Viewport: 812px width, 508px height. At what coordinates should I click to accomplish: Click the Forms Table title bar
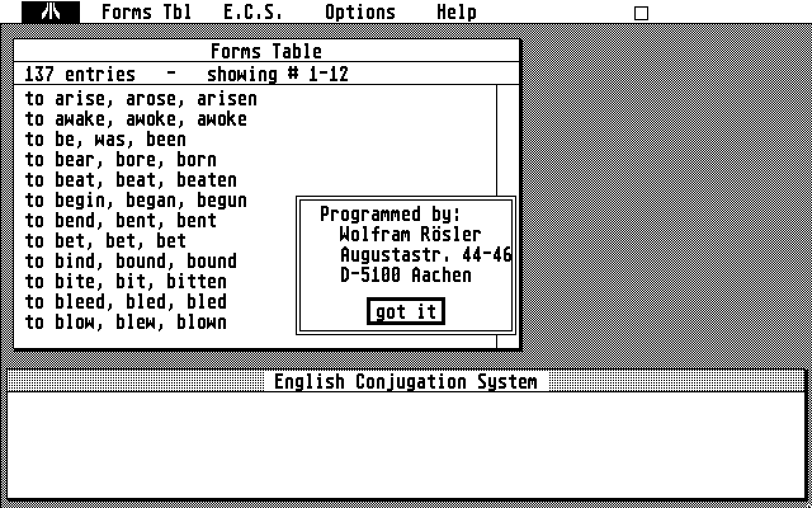[266, 51]
